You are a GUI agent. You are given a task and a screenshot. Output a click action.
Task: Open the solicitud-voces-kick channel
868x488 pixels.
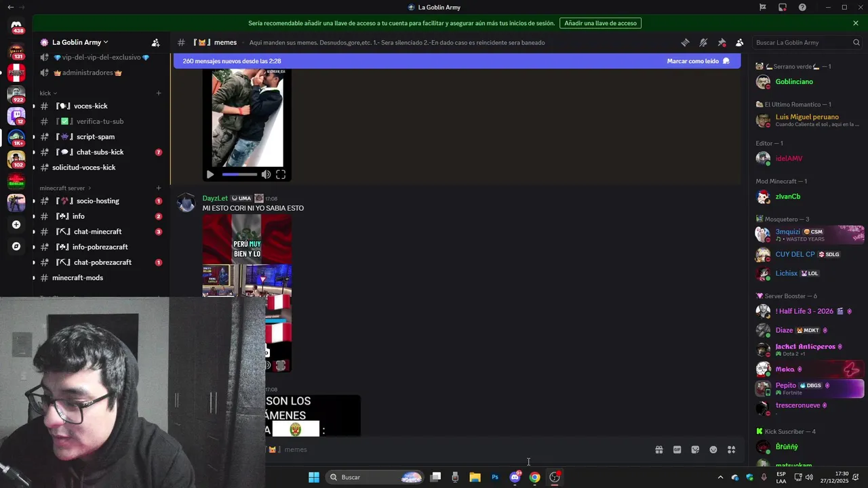coord(100,167)
